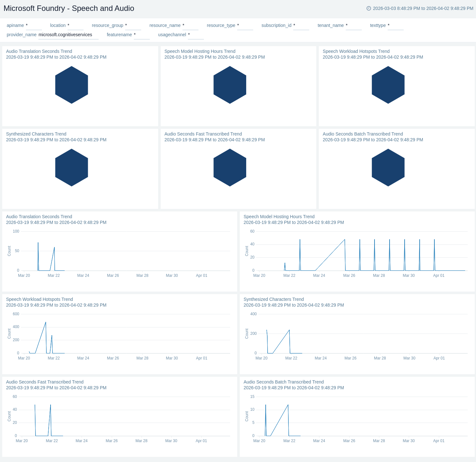Open the location filter field

pos(75,26)
